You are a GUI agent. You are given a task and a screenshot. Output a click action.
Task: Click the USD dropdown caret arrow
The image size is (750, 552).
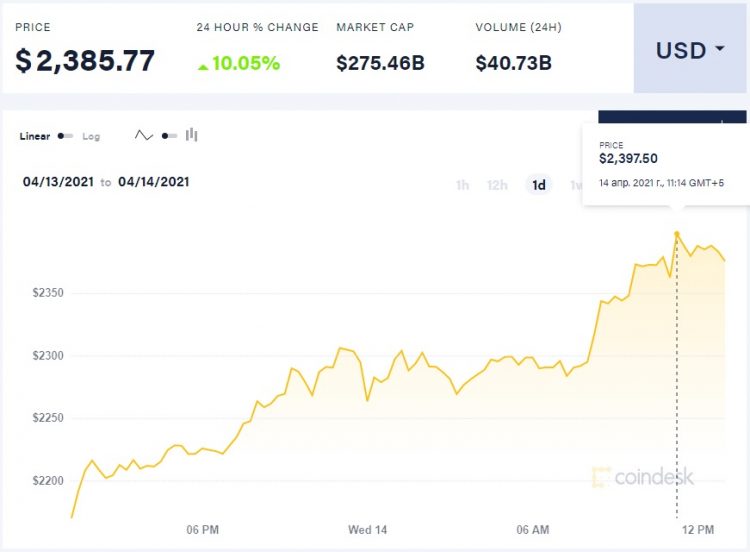click(720, 49)
